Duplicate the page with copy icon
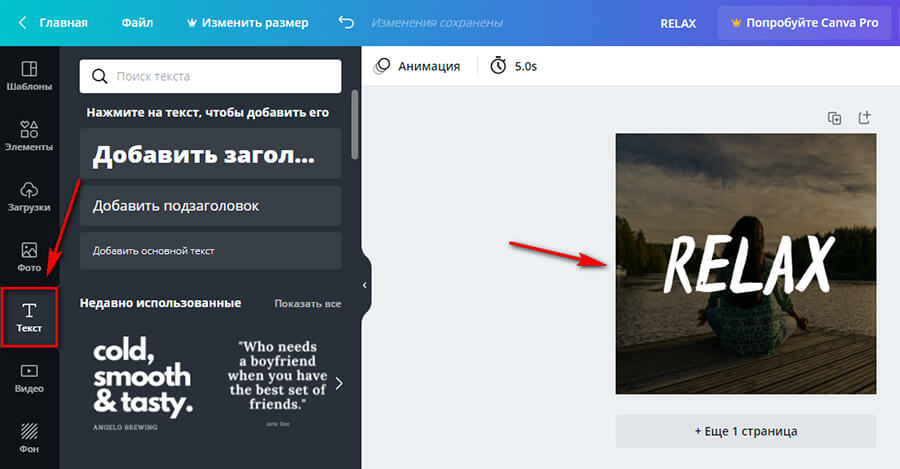900x469 pixels. (x=834, y=118)
